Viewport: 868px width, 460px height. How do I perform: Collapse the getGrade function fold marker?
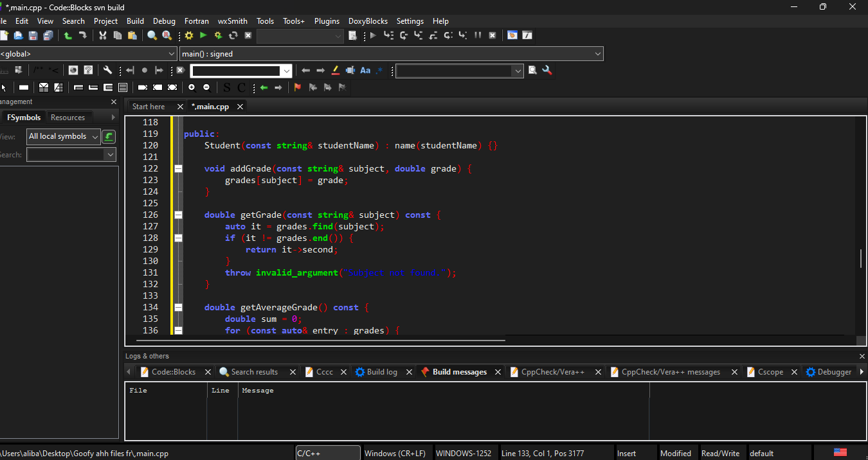tap(178, 215)
